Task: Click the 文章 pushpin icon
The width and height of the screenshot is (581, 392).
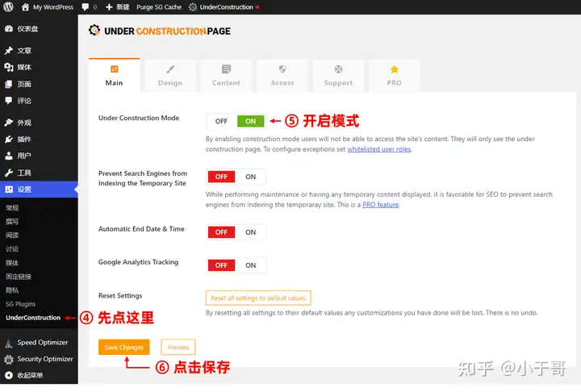Action: click(9, 50)
